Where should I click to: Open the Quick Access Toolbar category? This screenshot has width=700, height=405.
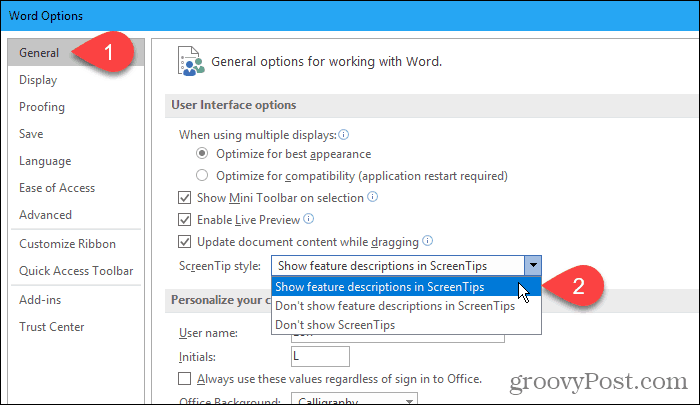[76, 271]
